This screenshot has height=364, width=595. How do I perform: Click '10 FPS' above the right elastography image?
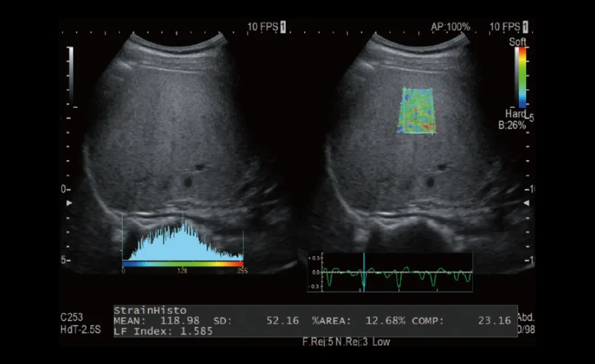click(x=505, y=27)
